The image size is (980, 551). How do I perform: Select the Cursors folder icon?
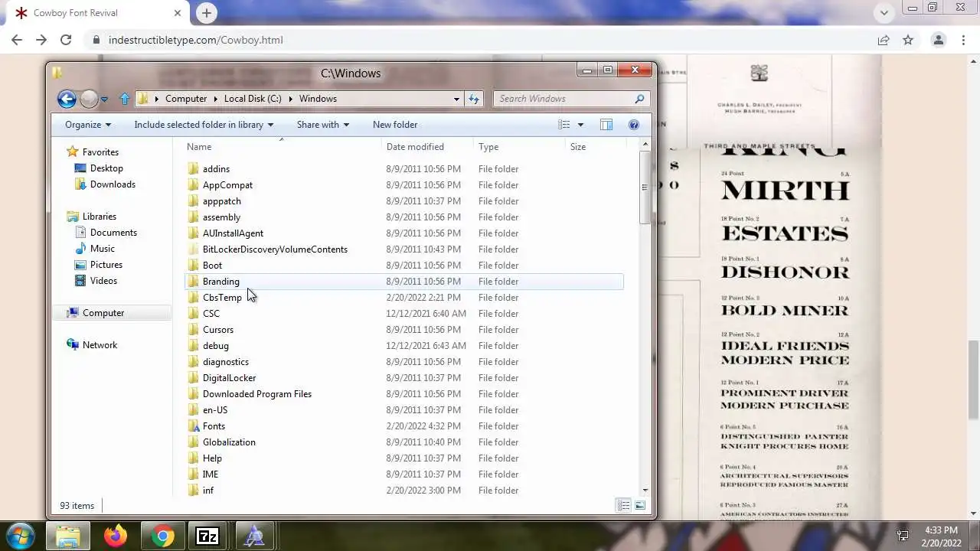coord(193,330)
